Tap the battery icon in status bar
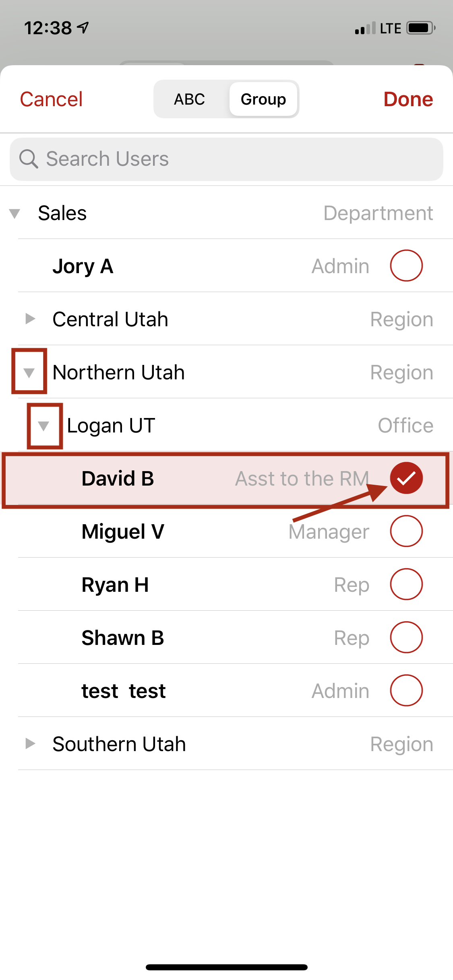Screen dimensions: 453x980 [x=421, y=28]
